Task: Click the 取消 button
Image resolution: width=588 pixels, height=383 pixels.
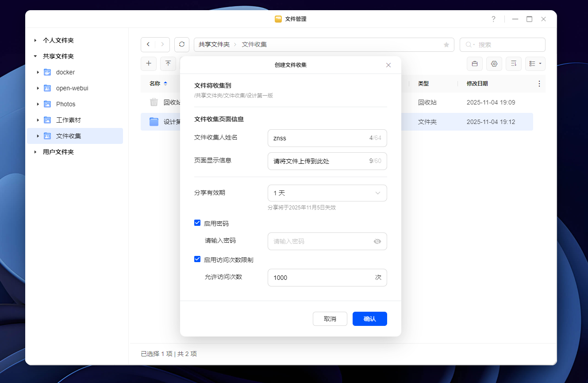Action: pyautogui.click(x=330, y=319)
